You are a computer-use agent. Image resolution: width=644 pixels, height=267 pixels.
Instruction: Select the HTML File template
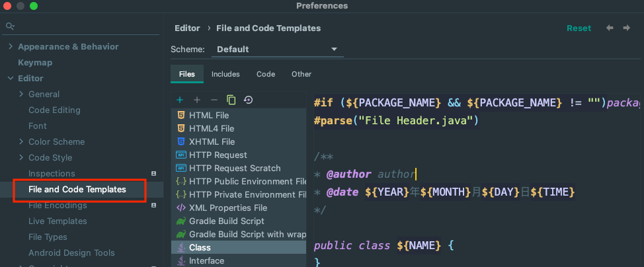tap(208, 115)
